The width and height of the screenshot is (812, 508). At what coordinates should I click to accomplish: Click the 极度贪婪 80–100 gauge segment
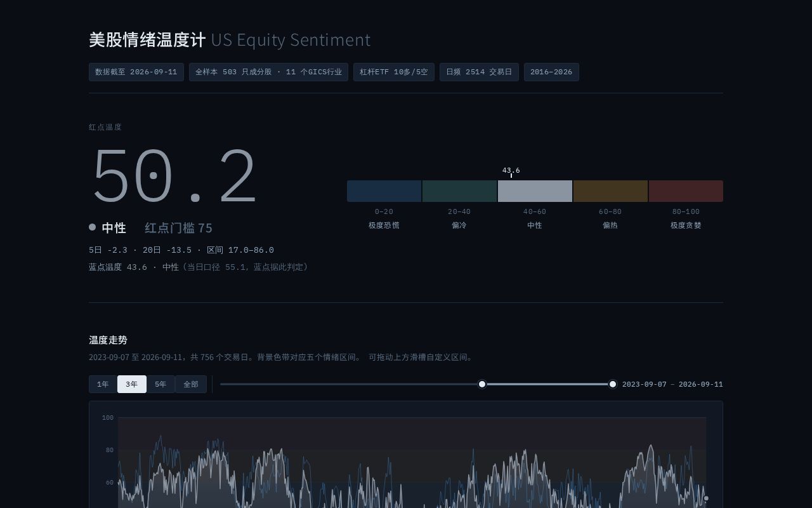click(686, 191)
